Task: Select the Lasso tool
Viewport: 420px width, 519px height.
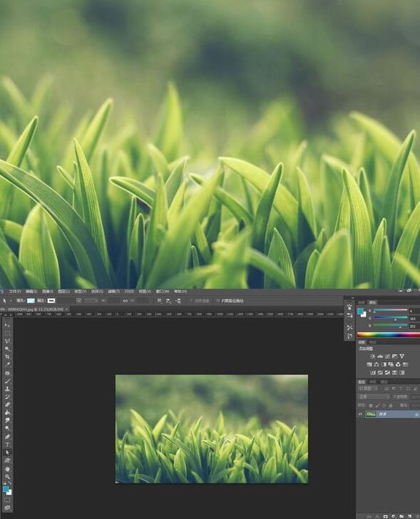Action: coord(7,341)
